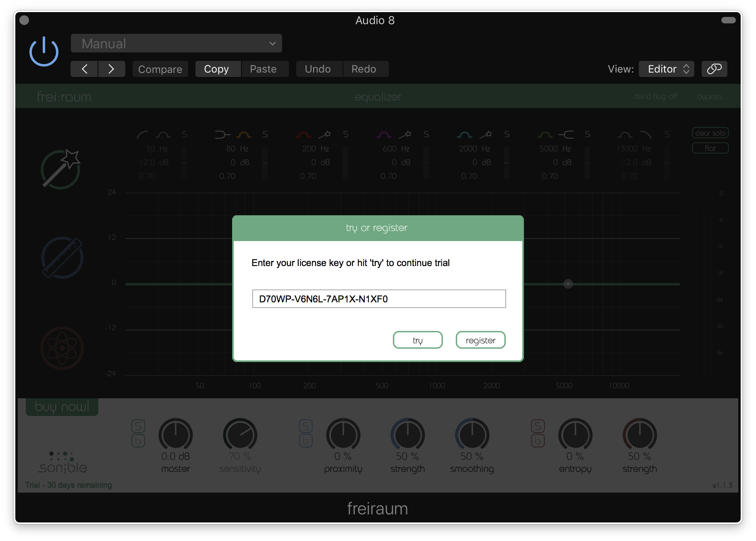The height and width of the screenshot is (541, 756).
Task: Click the clear solo button
Action: coord(710,133)
